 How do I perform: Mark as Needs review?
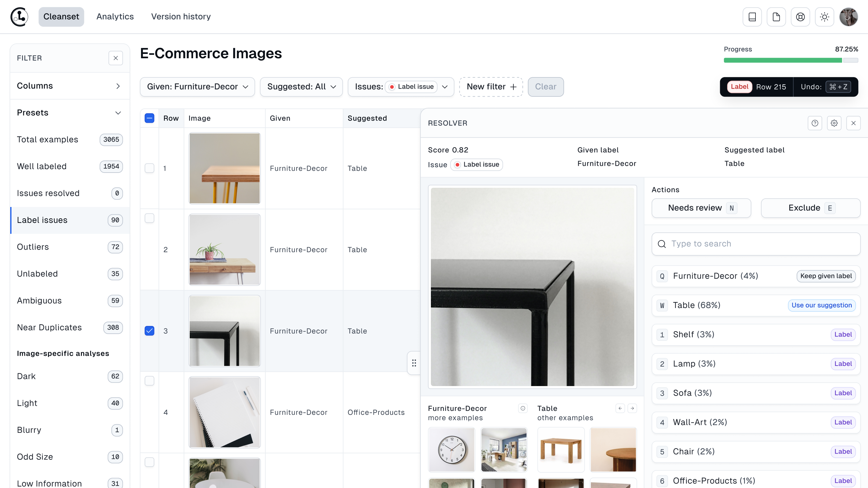pos(701,208)
